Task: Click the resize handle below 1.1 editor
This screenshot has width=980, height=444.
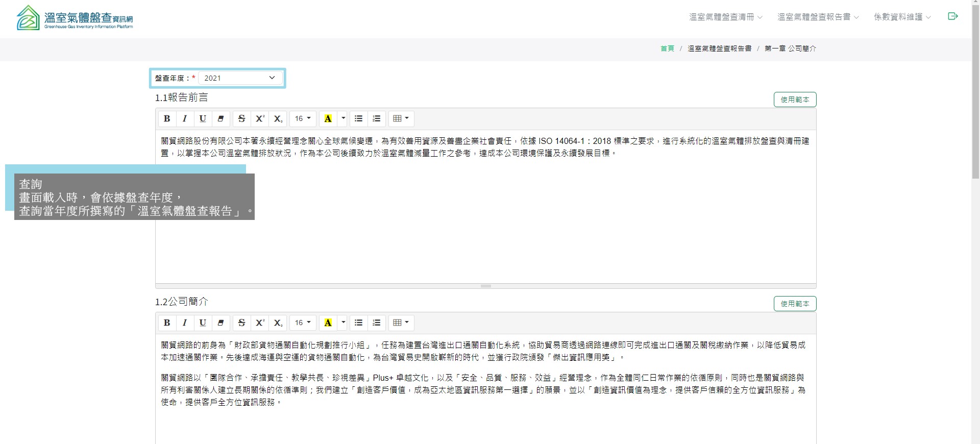Action: (485, 286)
